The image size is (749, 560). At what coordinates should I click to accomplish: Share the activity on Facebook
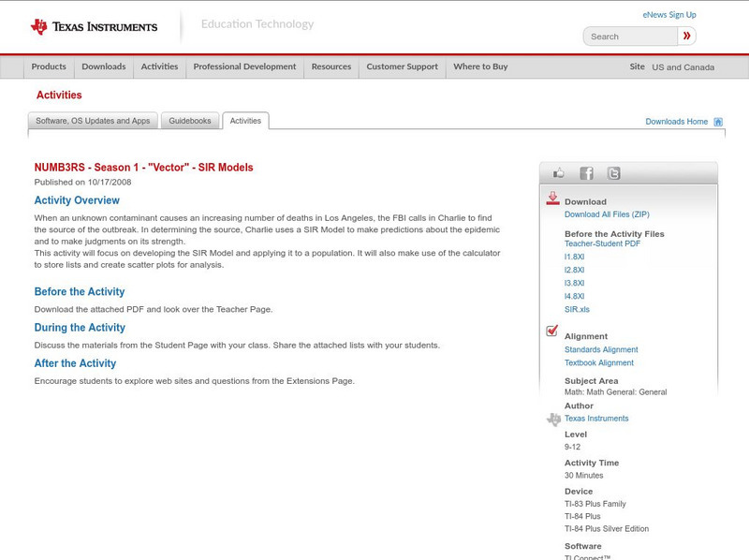pyautogui.click(x=586, y=173)
